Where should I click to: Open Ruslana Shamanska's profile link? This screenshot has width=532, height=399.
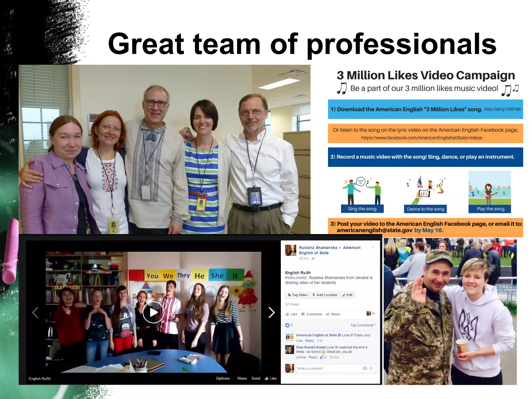coord(318,248)
